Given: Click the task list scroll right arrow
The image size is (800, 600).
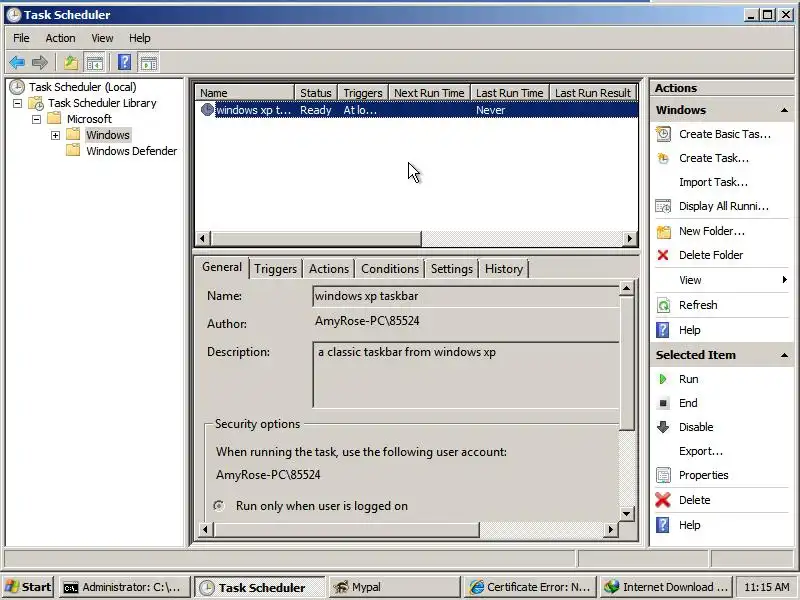Looking at the screenshot, I should pyautogui.click(x=630, y=238).
